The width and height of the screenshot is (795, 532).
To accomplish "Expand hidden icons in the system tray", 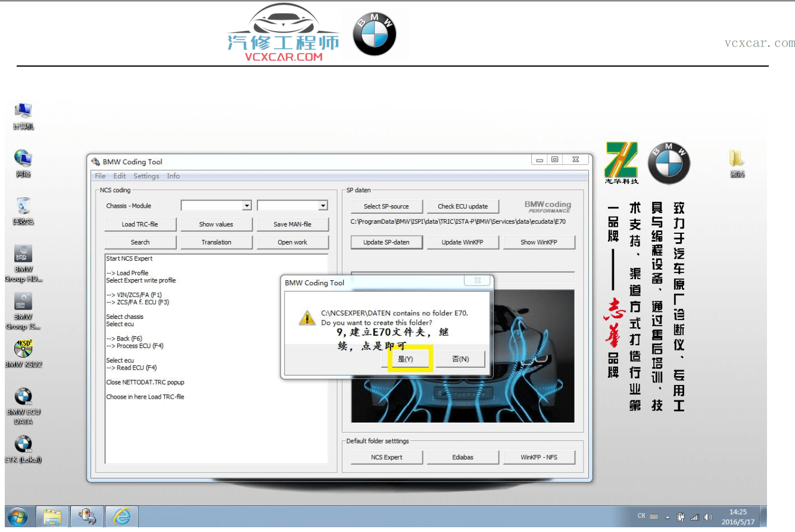I will coord(668,515).
